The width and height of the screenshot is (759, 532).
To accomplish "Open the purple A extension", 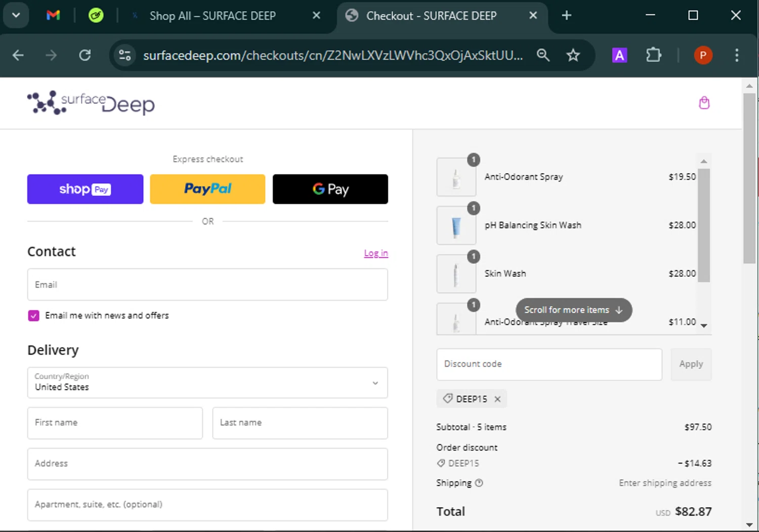I will click(x=619, y=55).
